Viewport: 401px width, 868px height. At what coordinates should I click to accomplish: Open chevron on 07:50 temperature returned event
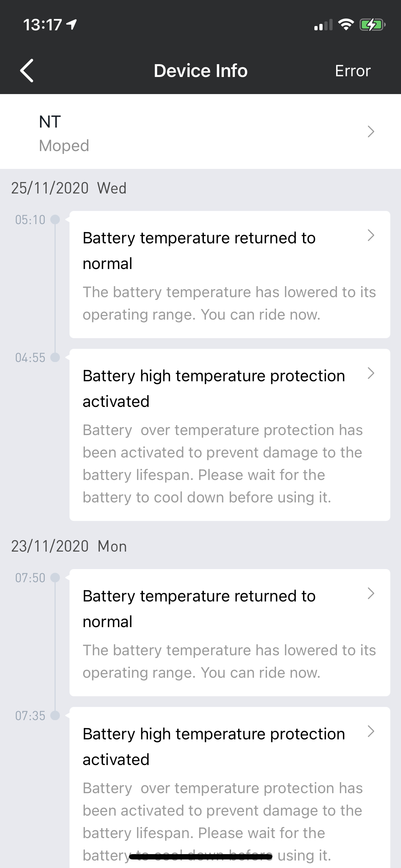(371, 593)
